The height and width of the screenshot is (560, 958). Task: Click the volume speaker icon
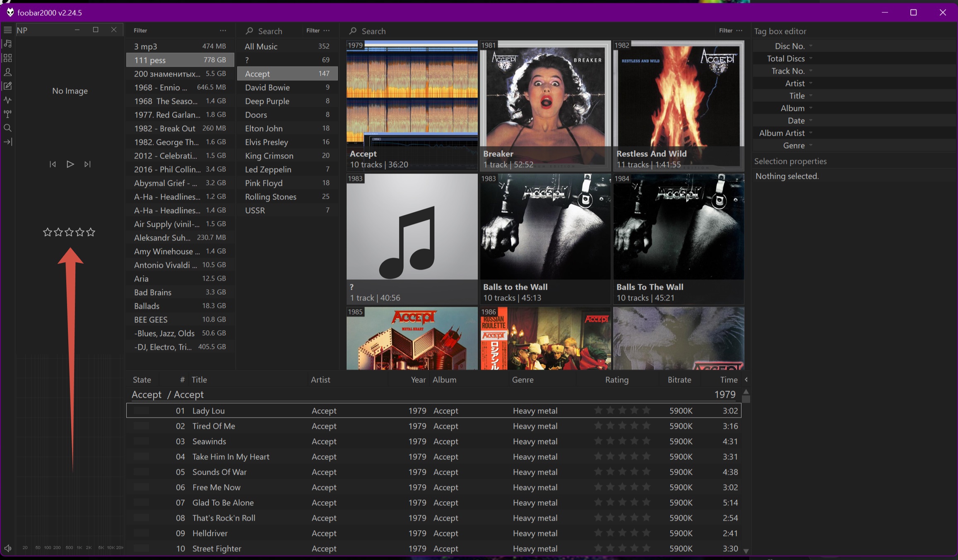(7, 548)
